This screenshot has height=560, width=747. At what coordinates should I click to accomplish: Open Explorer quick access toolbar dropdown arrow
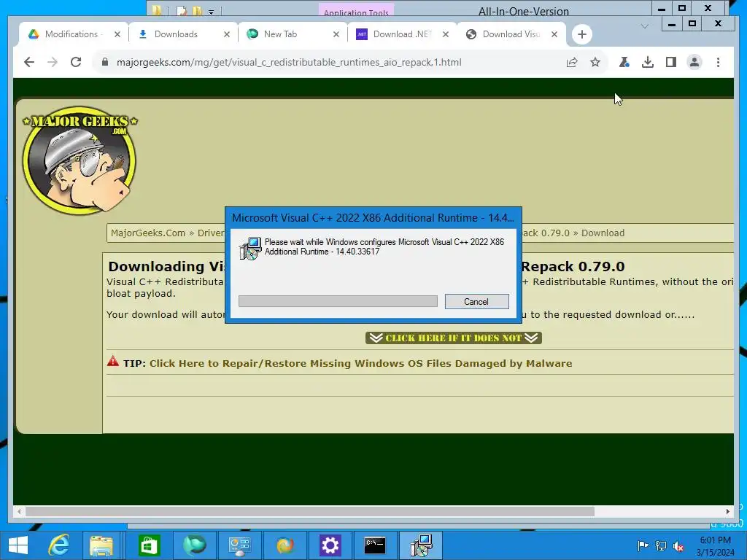pyautogui.click(x=211, y=11)
